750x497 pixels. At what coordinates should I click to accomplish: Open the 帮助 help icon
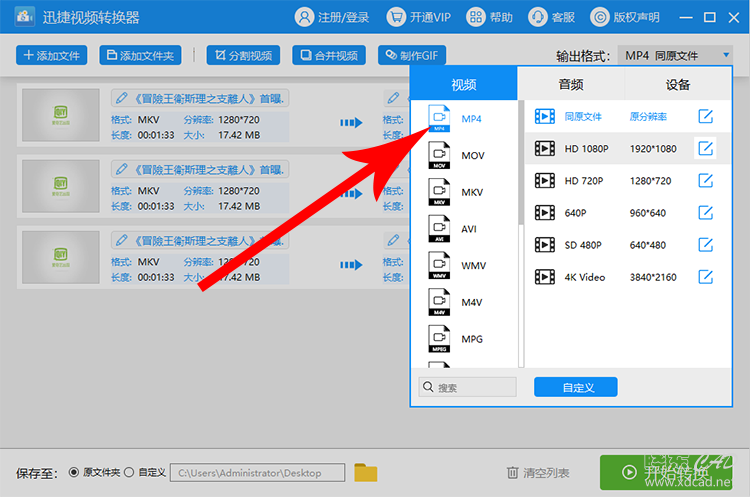(x=475, y=17)
